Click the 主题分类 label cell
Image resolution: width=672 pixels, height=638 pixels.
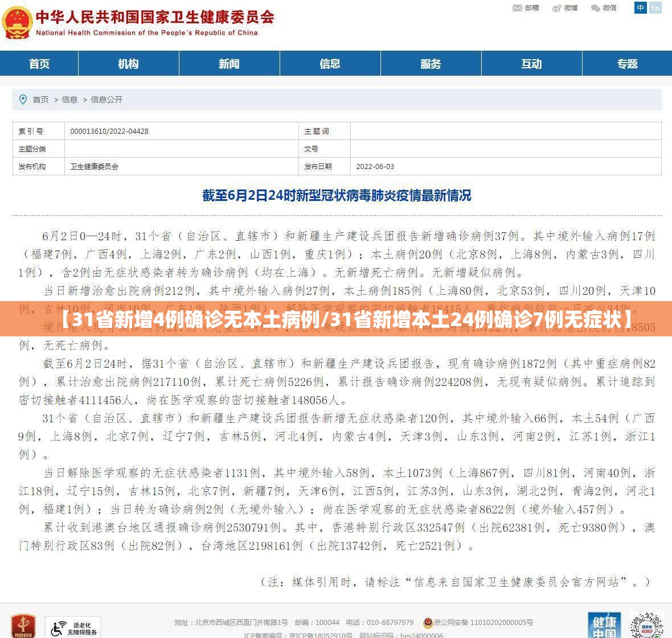(x=39, y=149)
